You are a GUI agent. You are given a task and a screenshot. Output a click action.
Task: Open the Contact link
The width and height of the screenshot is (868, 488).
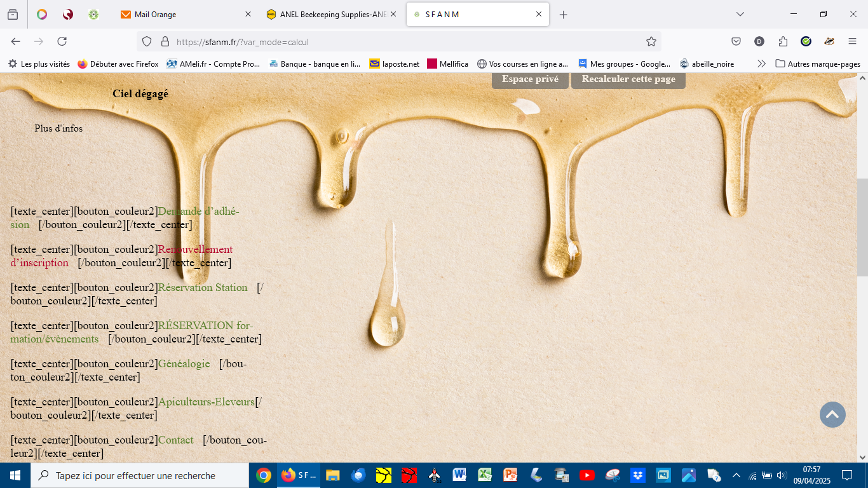click(176, 440)
